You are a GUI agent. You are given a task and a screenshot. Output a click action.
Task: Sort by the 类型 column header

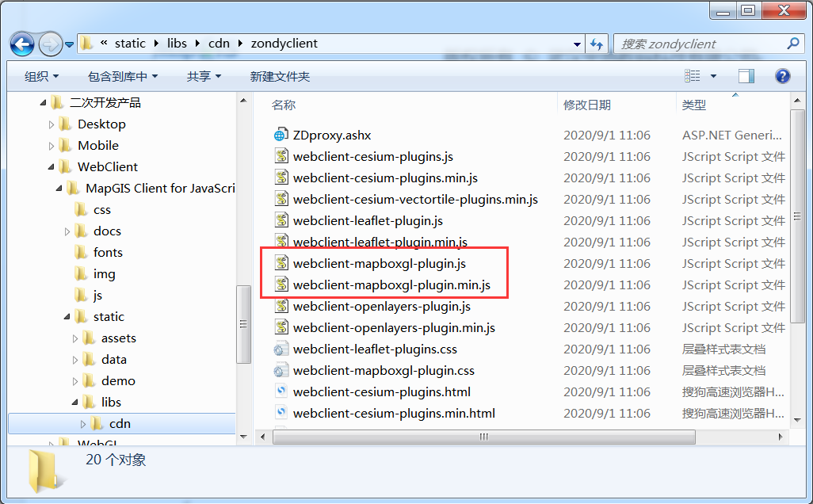(x=694, y=105)
